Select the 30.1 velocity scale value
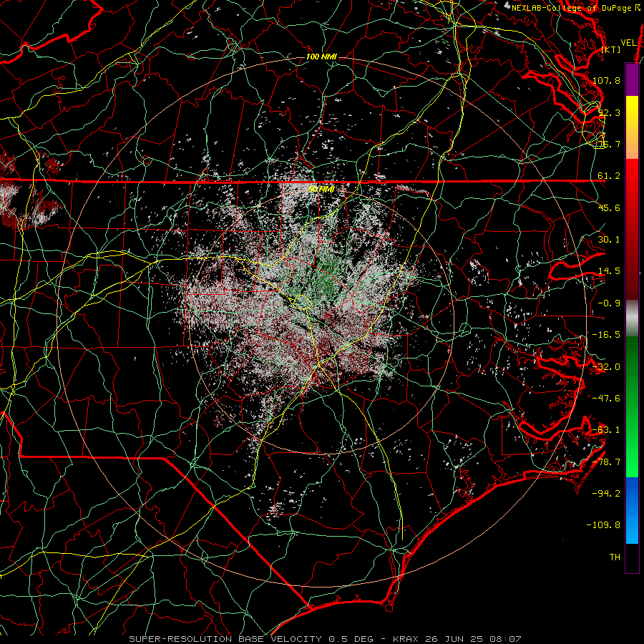This screenshot has width=644, height=644. (609, 240)
